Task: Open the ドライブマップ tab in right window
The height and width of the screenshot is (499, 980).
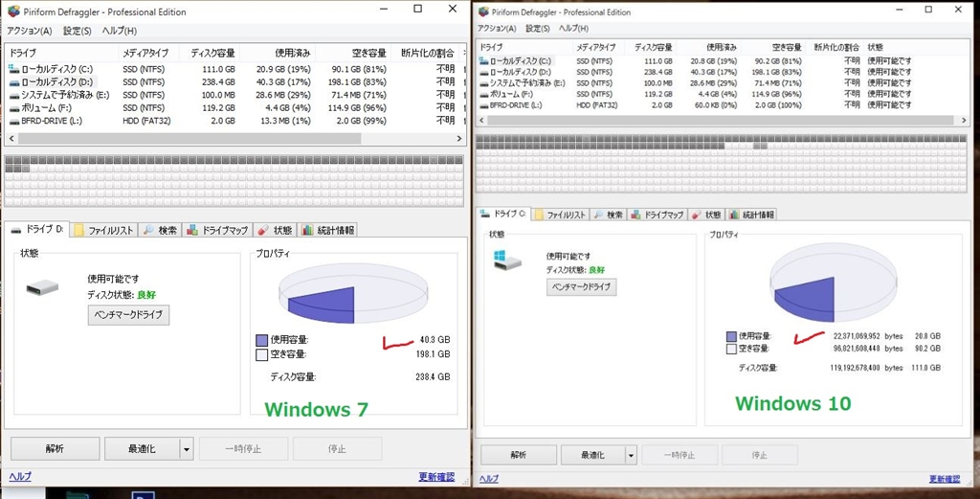Action: pos(657,215)
